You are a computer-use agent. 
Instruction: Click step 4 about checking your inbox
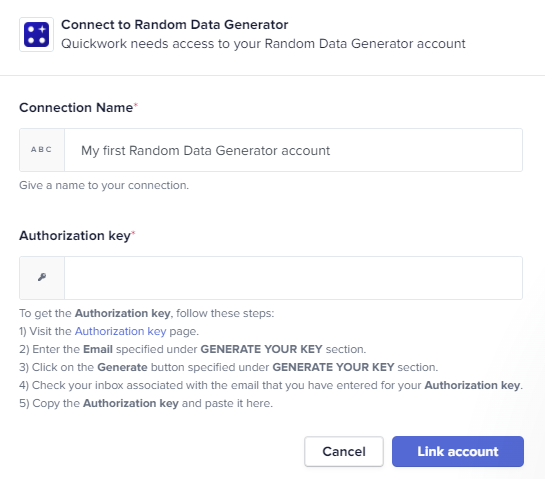click(271, 385)
